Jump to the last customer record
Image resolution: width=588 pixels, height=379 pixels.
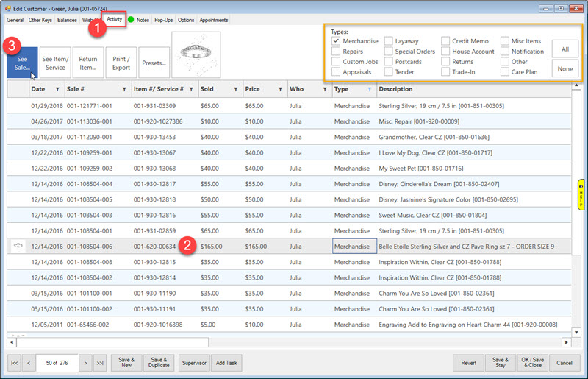101,362
